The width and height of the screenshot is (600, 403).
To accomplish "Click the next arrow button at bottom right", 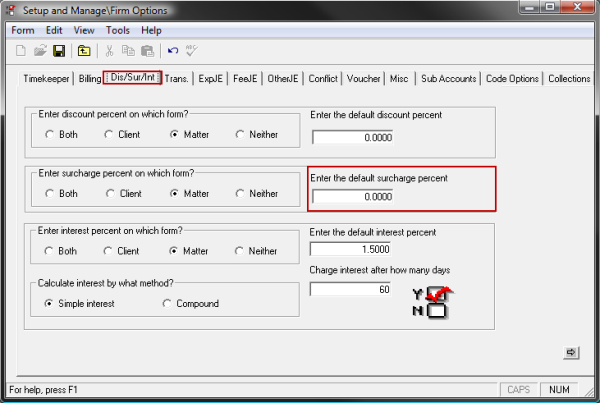I will [x=572, y=352].
